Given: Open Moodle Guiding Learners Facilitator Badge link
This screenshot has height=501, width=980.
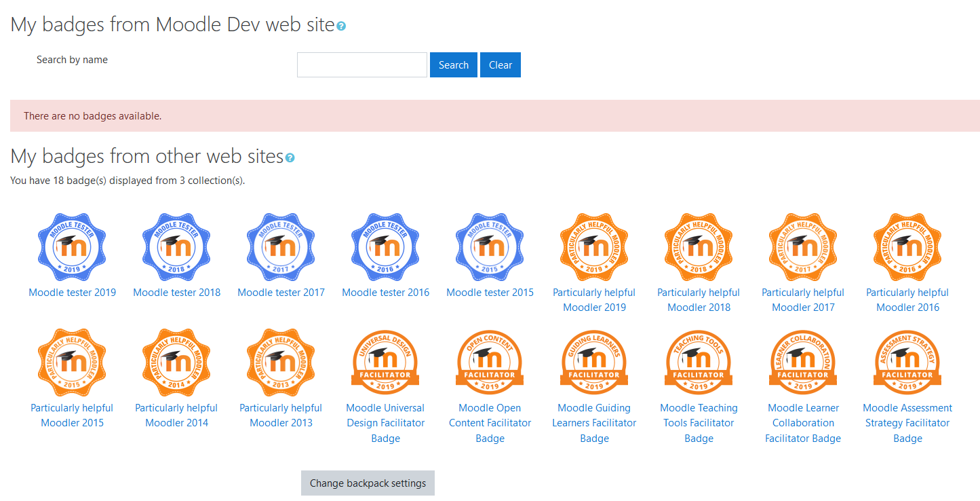Looking at the screenshot, I should (x=595, y=423).
